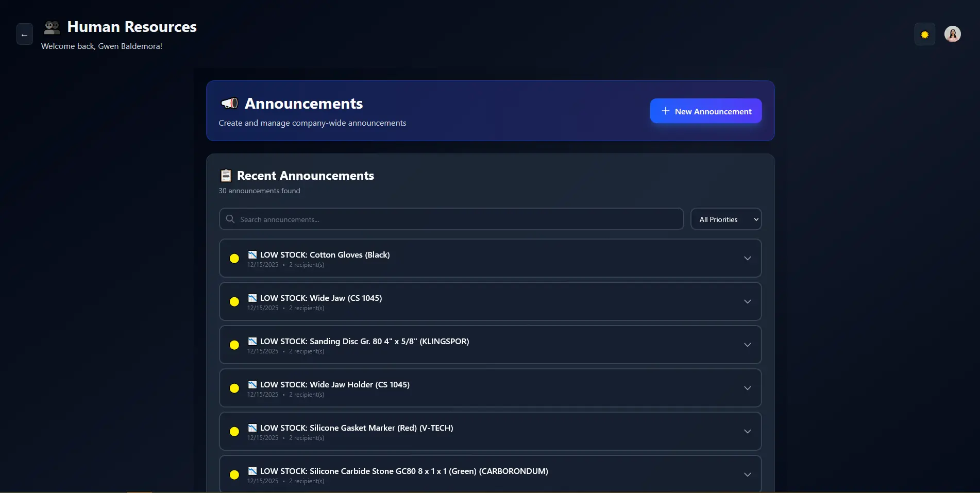This screenshot has height=493, width=980.
Task: Expand the Cotton Gloves announcement chevron
Action: click(x=748, y=258)
